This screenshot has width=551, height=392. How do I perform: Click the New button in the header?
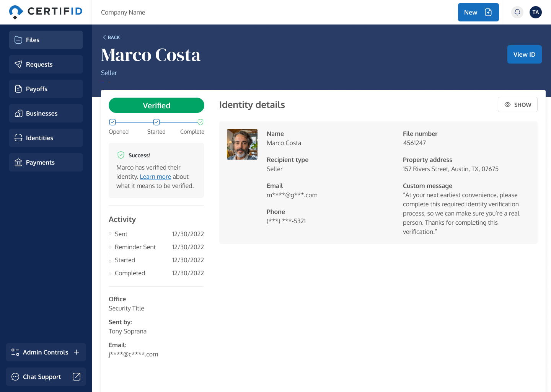click(478, 12)
